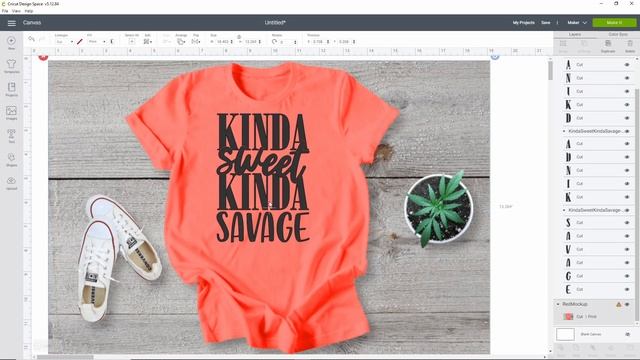The image size is (640, 360).
Task: Click the Rotate icon in toolbar
Action: [274, 42]
